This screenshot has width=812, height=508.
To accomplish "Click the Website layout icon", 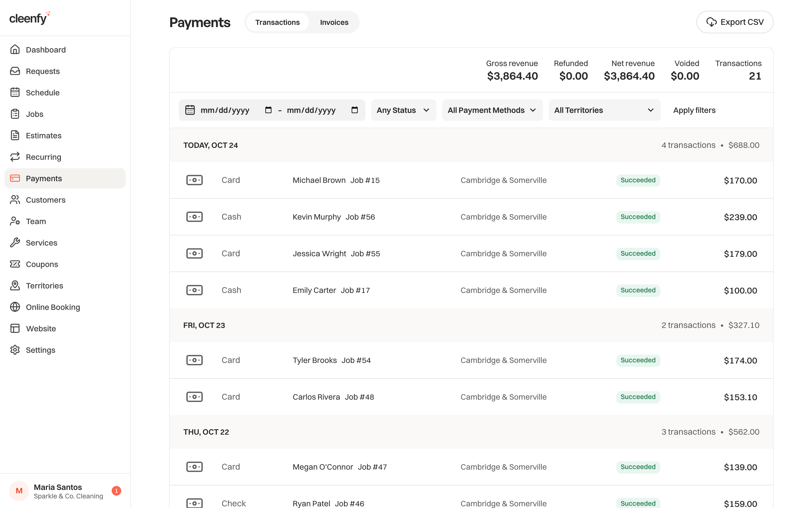I will [15, 328].
